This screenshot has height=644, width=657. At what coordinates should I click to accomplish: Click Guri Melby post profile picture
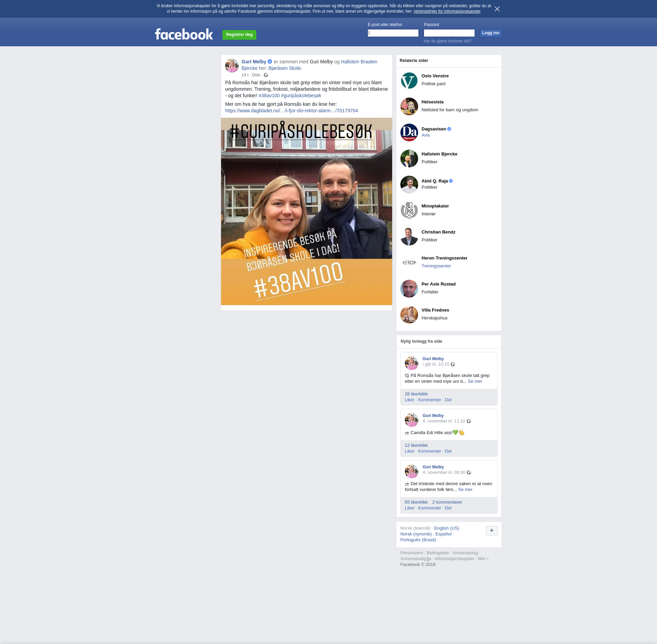tap(232, 66)
